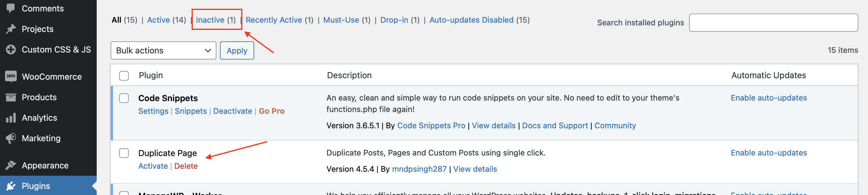Open the Docs and Support link
The image size is (868, 195).
pyautogui.click(x=555, y=126)
